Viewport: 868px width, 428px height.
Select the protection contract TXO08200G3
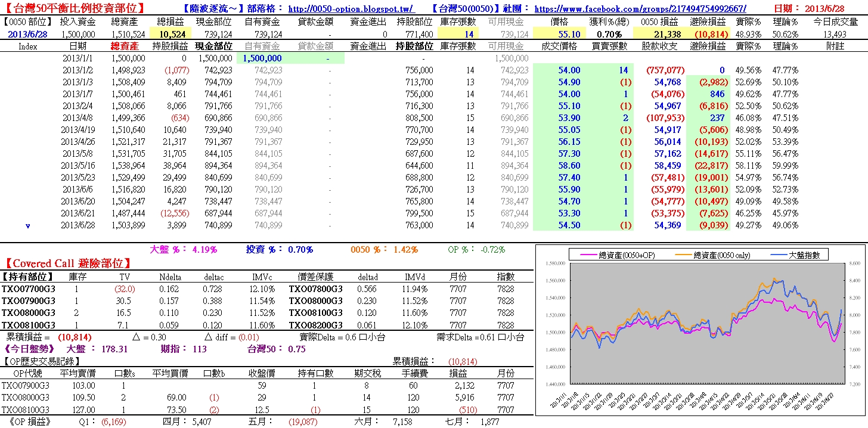tap(316, 325)
